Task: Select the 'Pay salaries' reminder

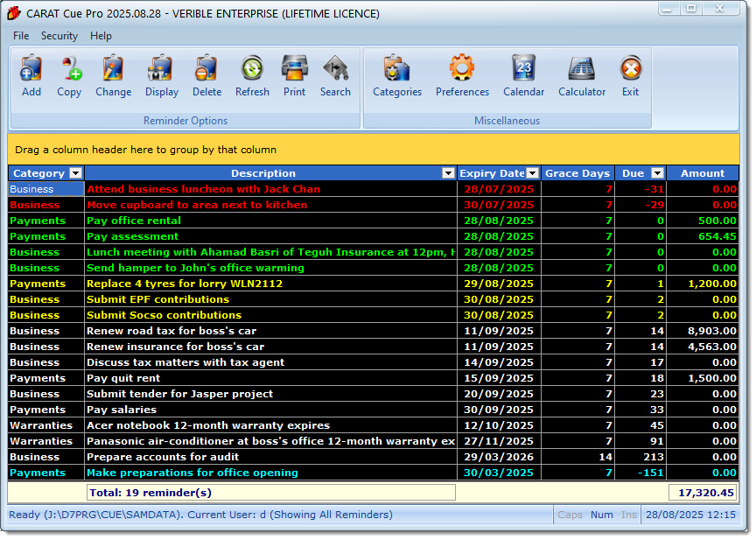Action: point(373,410)
